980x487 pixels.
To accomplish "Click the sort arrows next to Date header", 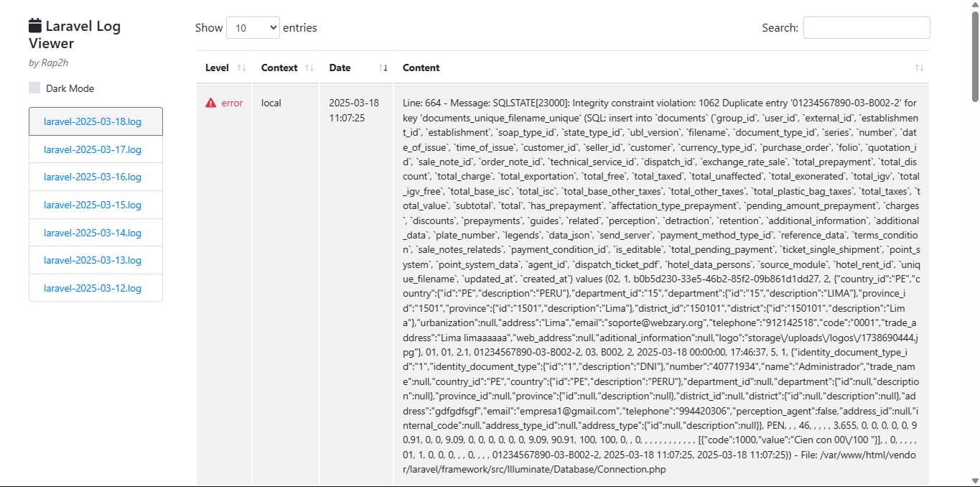I will coord(384,68).
